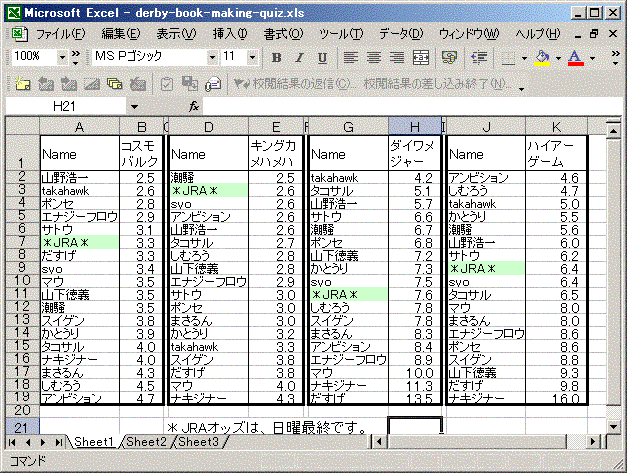
Task: Toggle bold formatting
Action: pyautogui.click(x=276, y=58)
